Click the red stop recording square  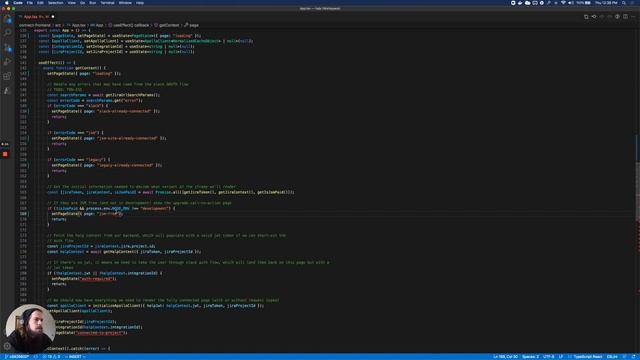[5, 154]
